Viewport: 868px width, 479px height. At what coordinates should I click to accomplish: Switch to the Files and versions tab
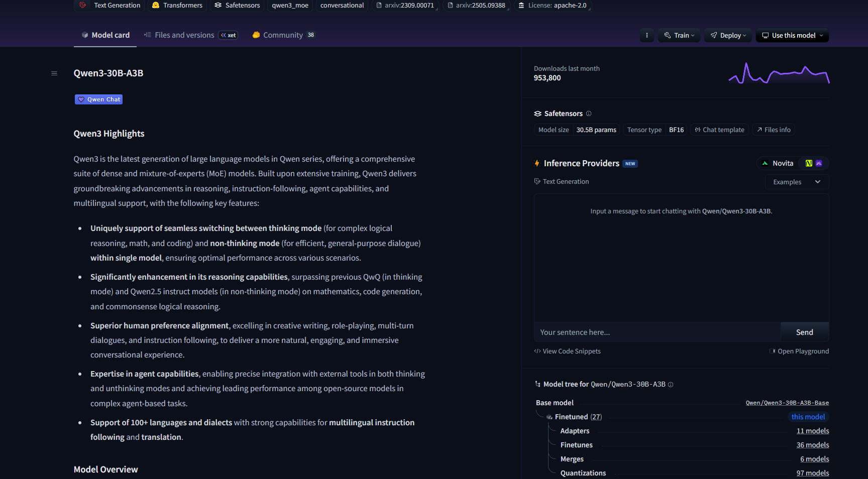190,35
